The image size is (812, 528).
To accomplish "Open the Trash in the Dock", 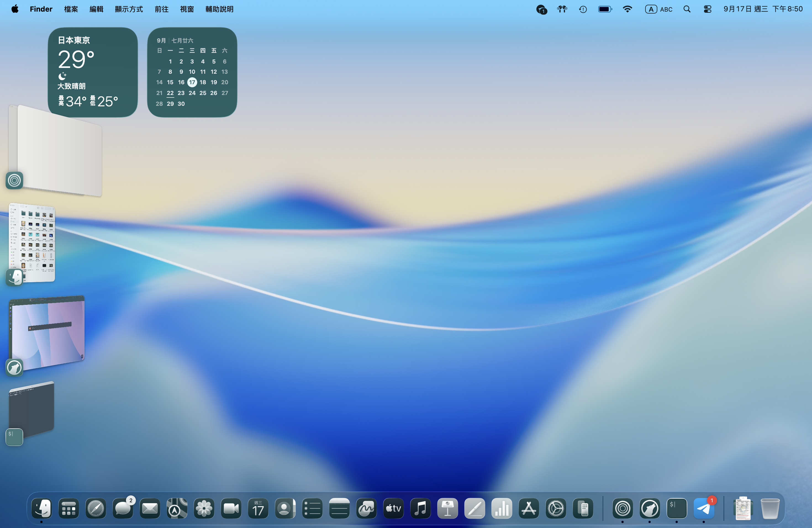I will (770, 509).
